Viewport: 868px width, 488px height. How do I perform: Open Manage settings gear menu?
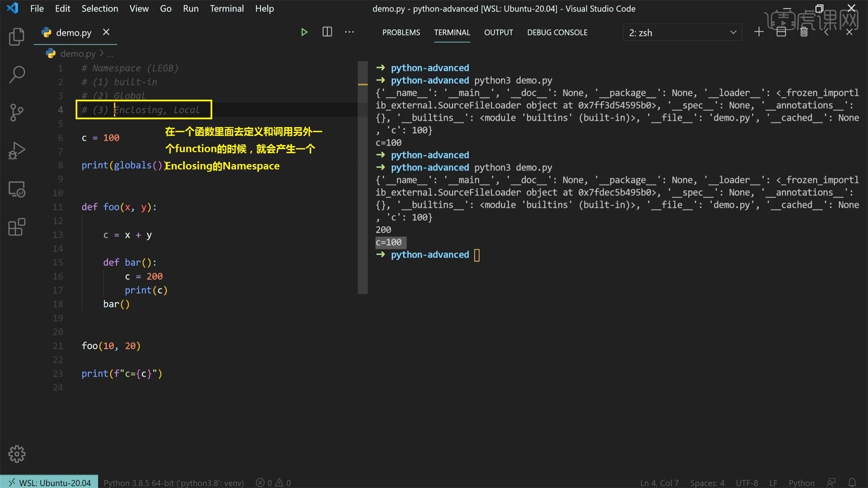click(17, 454)
